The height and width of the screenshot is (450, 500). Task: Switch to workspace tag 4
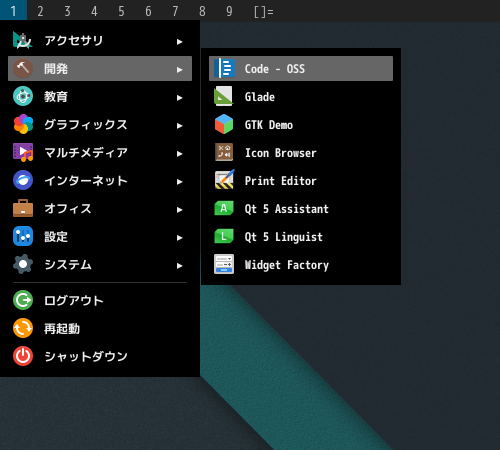pos(94,11)
